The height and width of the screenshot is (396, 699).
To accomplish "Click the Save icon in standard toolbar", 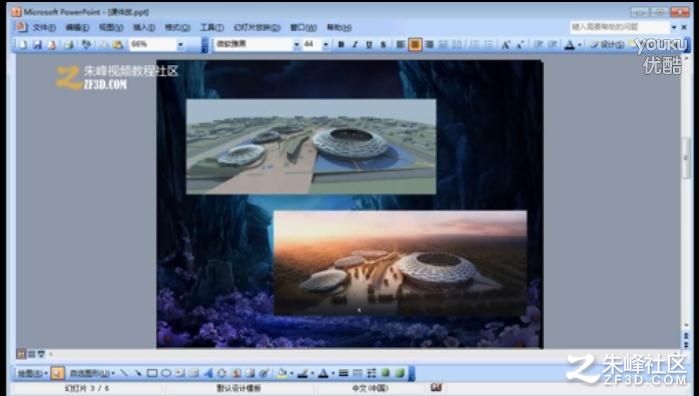I will coord(37,45).
